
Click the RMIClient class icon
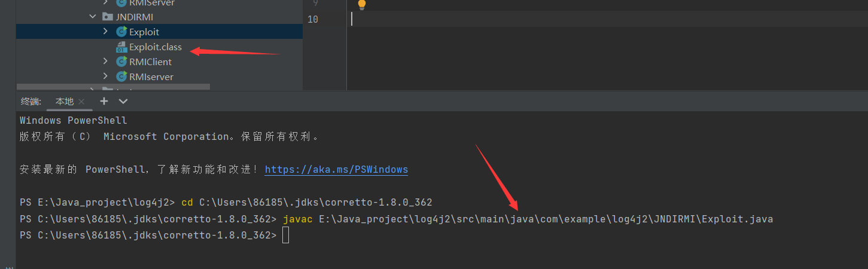click(x=122, y=62)
